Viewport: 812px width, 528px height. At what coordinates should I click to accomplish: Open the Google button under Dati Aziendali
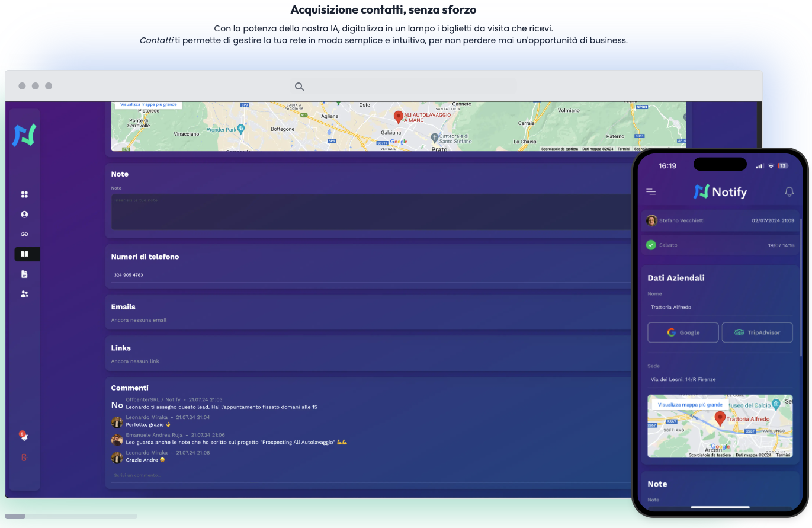(682, 332)
